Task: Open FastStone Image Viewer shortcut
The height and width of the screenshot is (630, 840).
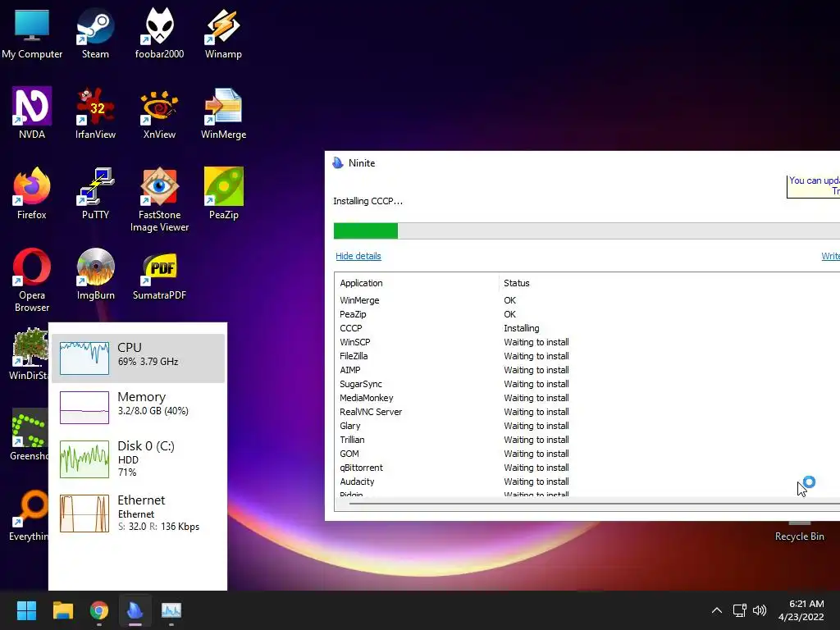Action: tap(159, 199)
